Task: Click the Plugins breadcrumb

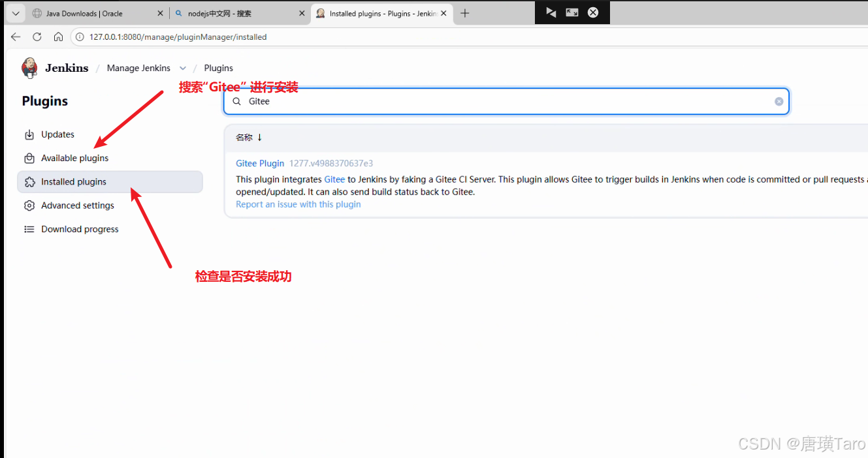Action: tap(218, 68)
